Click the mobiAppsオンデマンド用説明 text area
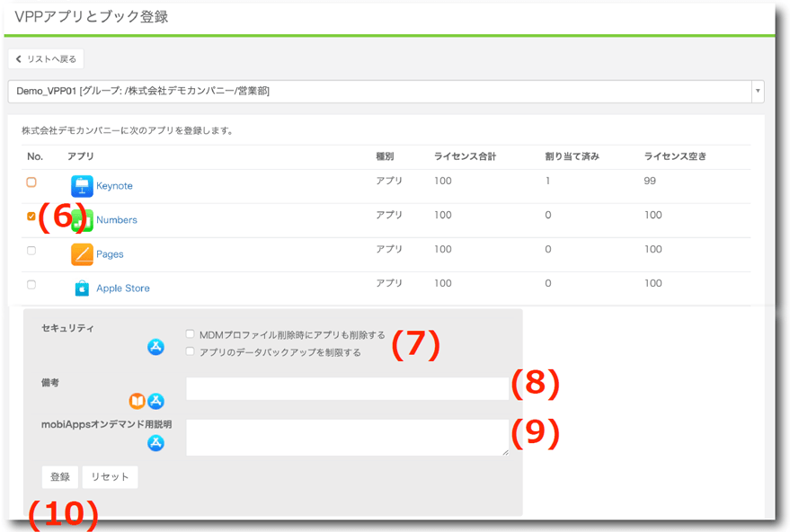The image size is (790, 532). [x=348, y=438]
